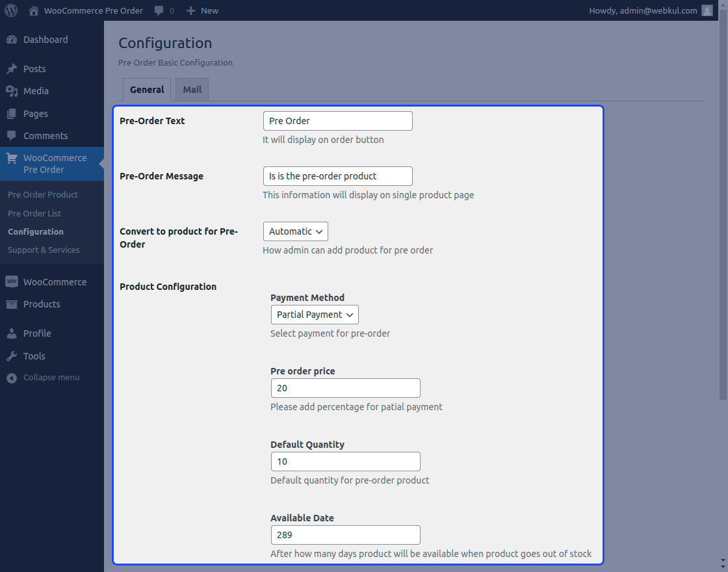
Task: Click the Products box icon
Action: pos(12,304)
